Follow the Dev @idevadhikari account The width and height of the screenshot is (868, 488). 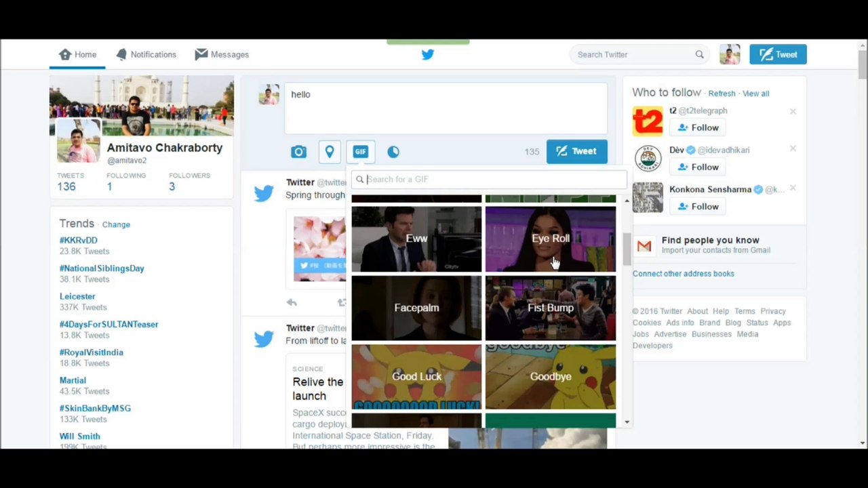point(698,167)
